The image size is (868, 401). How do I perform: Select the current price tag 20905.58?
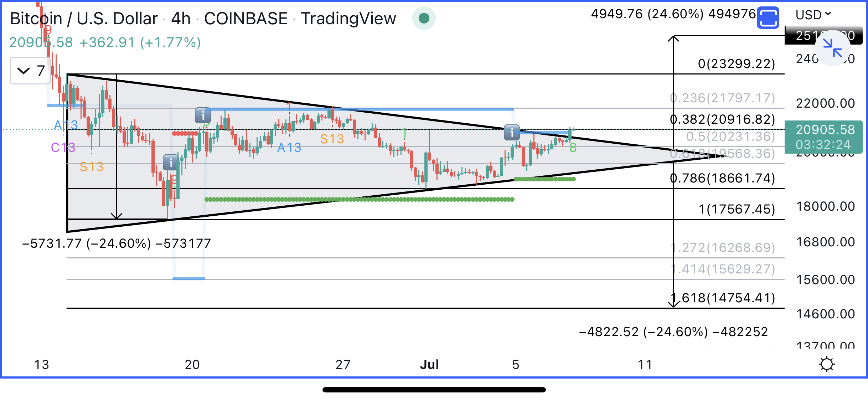823,137
